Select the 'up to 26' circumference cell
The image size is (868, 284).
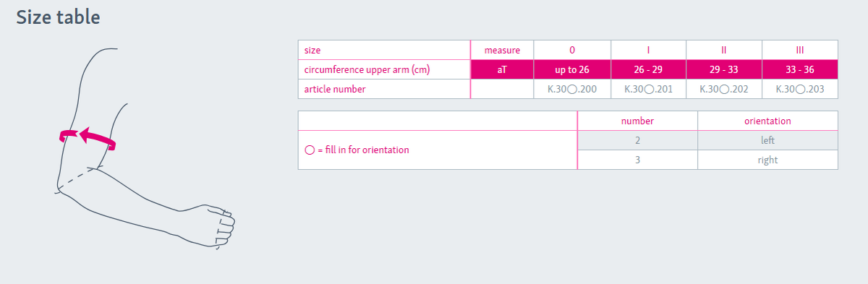click(x=572, y=70)
